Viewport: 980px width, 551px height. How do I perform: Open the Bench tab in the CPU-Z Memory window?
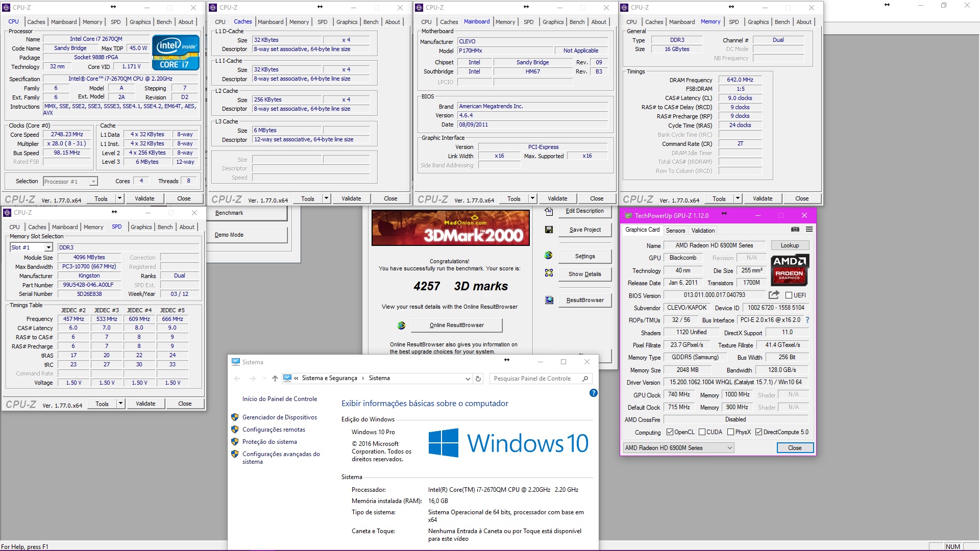782,22
